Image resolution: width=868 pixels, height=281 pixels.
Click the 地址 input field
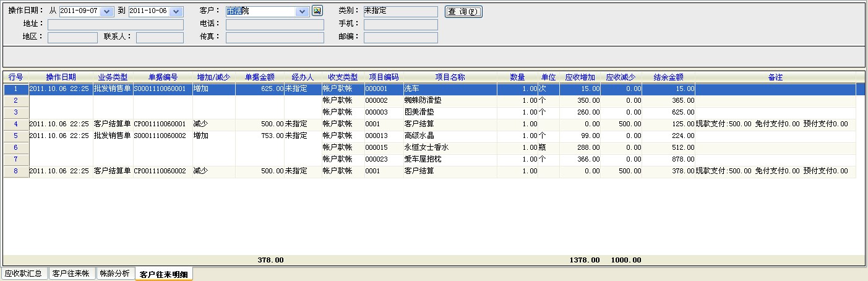[x=116, y=25]
